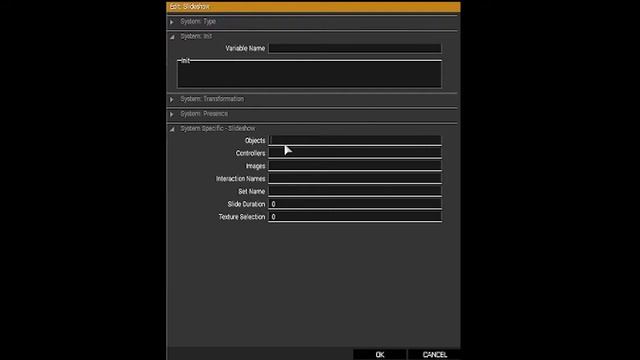This screenshot has height=360, width=640.
Task: Collapse the System: Init section
Action: pyautogui.click(x=172, y=37)
